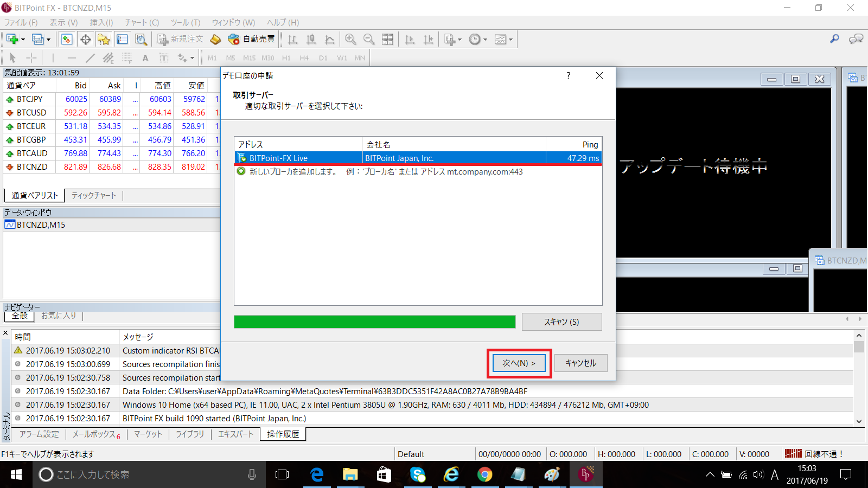
Task: Open MetaEditor with the yellow book icon
Action: pyautogui.click(x=215, y=39)
